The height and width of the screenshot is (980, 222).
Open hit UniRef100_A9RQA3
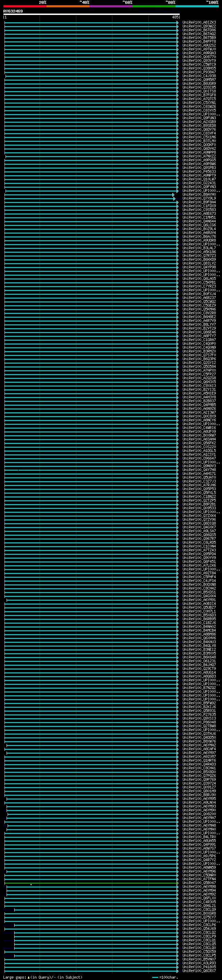199,53
